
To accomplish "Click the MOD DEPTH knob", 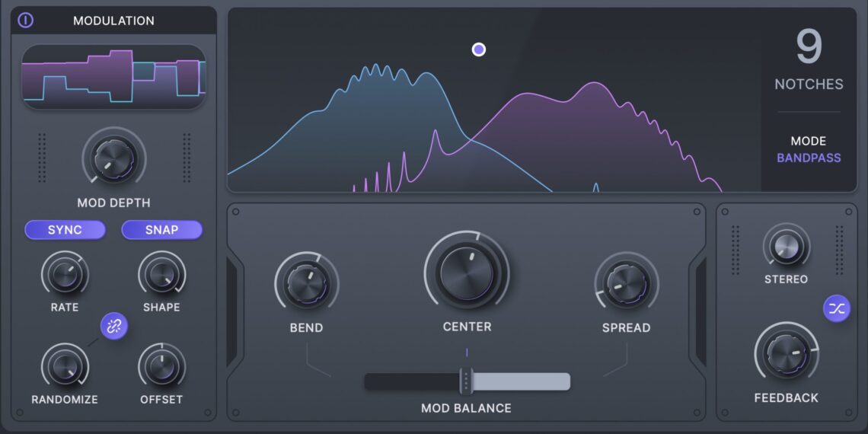I will (x=114, y=159).
